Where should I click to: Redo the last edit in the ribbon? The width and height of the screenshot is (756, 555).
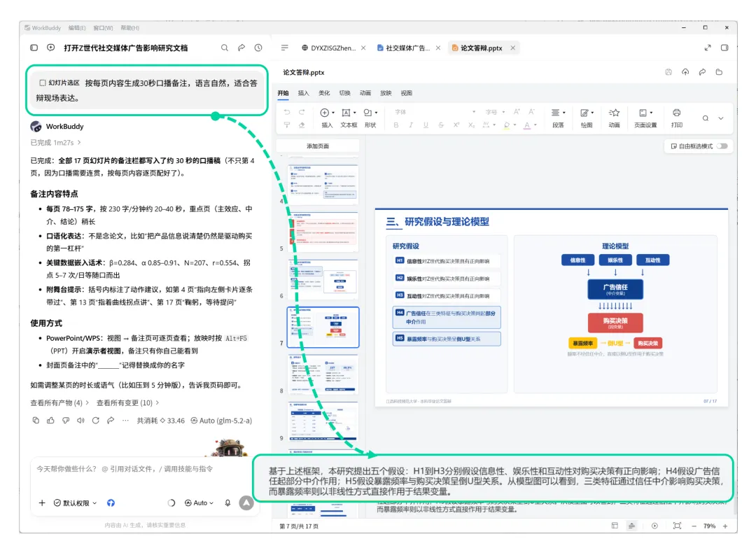tap(302, 112)
